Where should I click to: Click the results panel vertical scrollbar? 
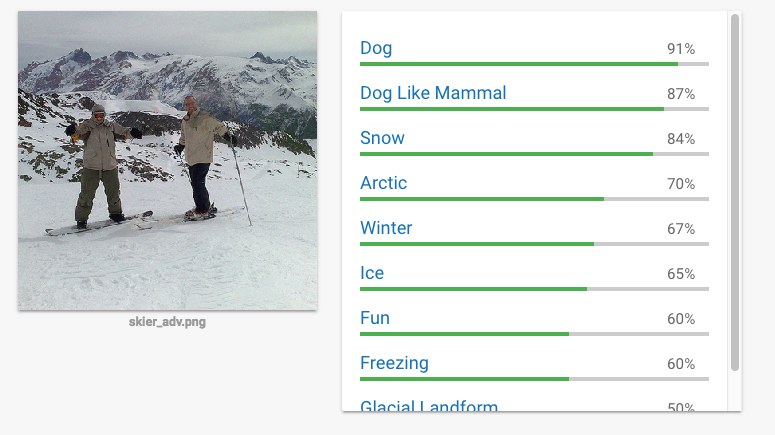735,190
